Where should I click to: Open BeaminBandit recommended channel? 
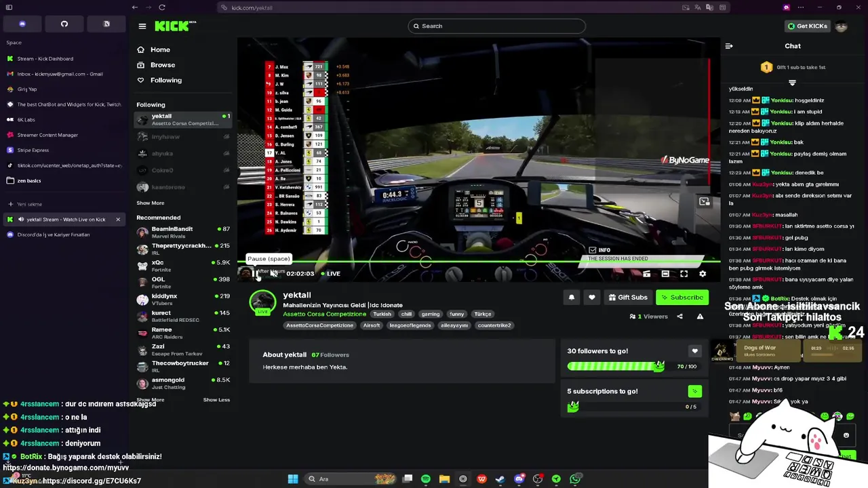[183, 232]
